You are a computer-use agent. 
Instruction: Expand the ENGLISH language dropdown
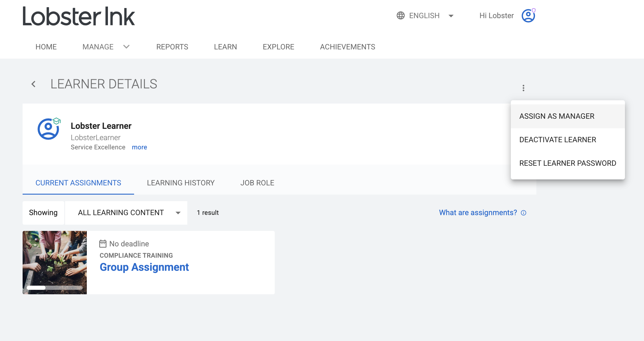451,16
